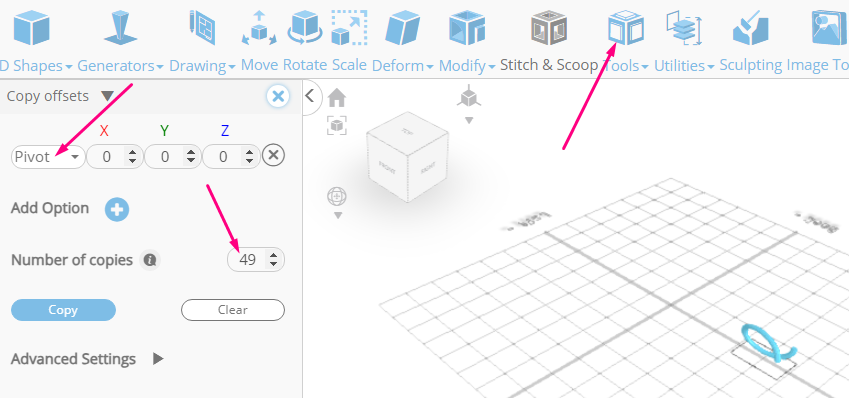This screenshot has height=398, width=849.
Task: Collapse the Copy offsets panel arrow
Action: (x=107, y=96)
